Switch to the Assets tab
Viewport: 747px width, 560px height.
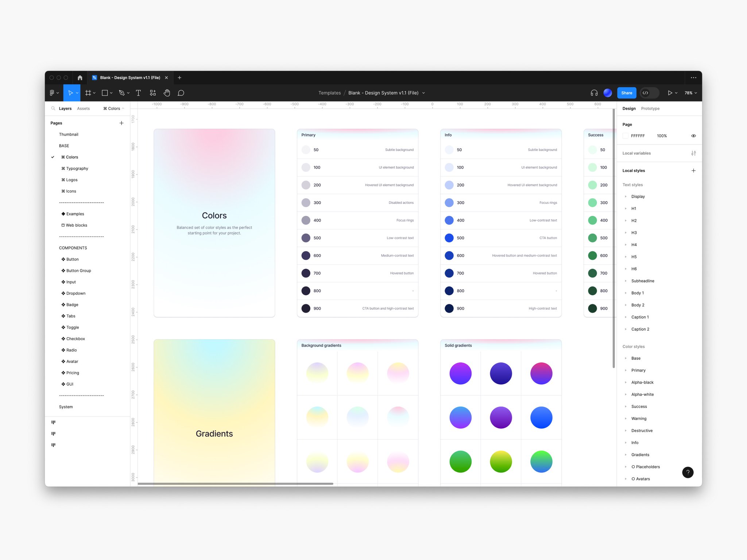pos(84,108)
